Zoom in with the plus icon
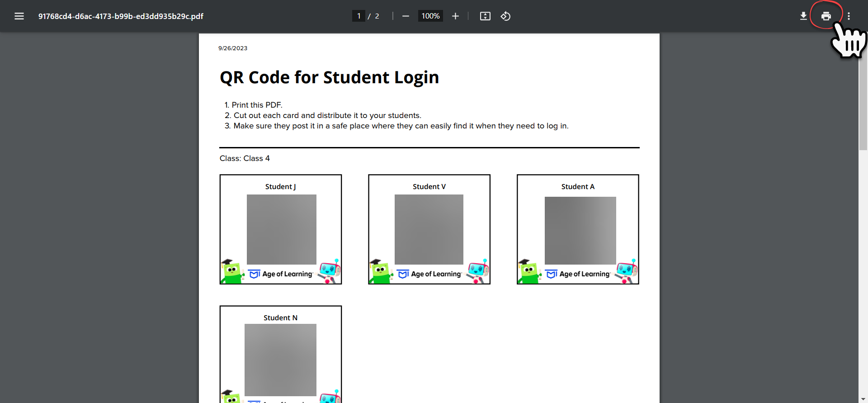Screen dimensions: 868x403 (455, 16)
